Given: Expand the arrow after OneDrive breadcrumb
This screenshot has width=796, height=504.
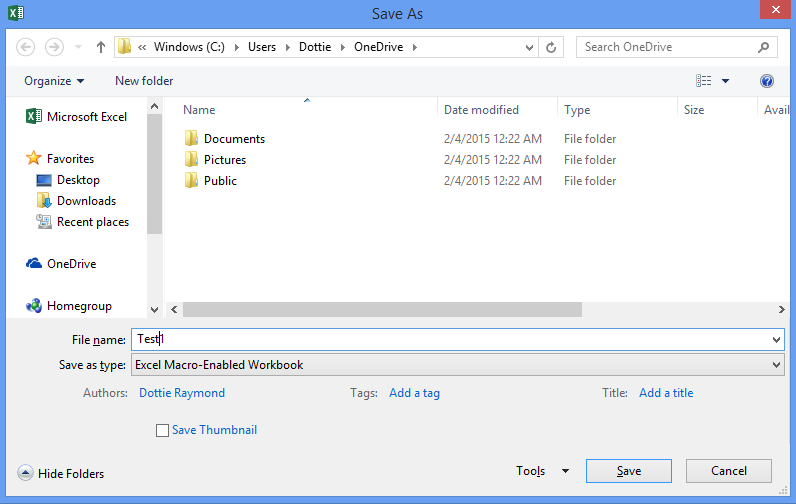Looking at the screenshot, I should point(415,47).
